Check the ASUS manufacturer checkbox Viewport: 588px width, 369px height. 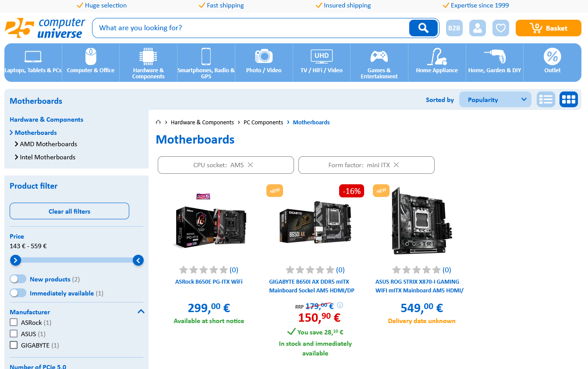click(x=14, y=334)
